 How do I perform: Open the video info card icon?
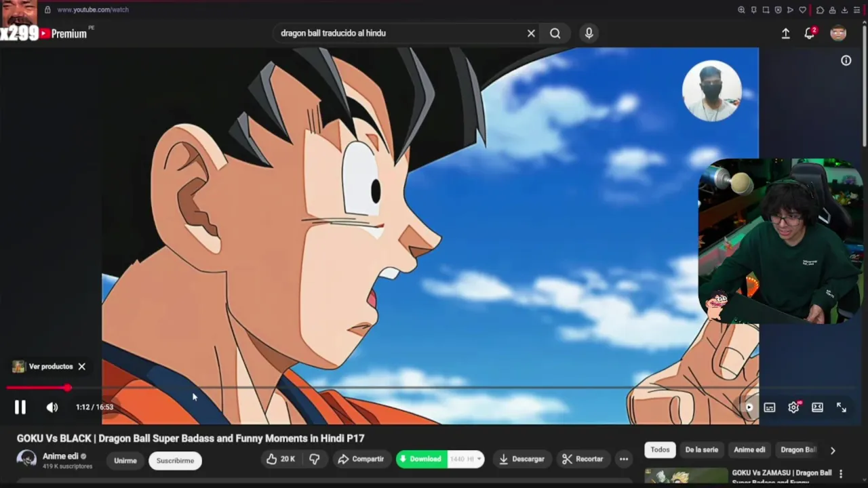pyautogui.click(x=846, y=61)
